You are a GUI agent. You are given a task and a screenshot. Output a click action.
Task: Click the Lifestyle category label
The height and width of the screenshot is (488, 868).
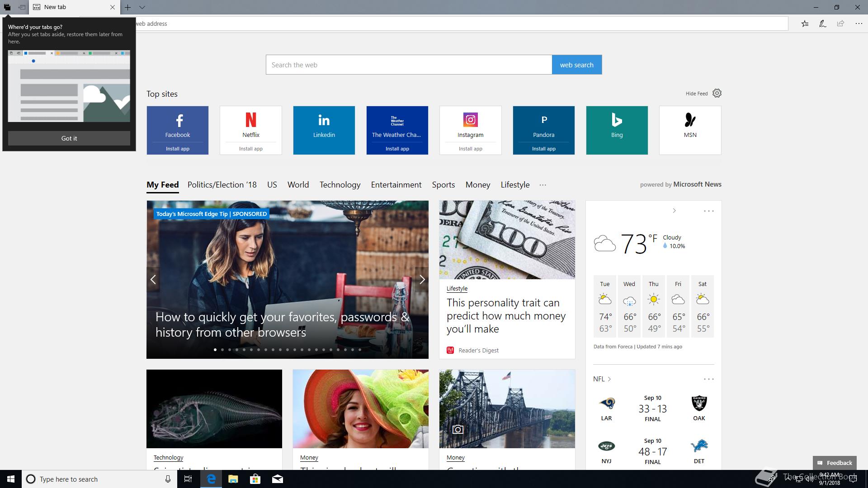tap(457, 288)
